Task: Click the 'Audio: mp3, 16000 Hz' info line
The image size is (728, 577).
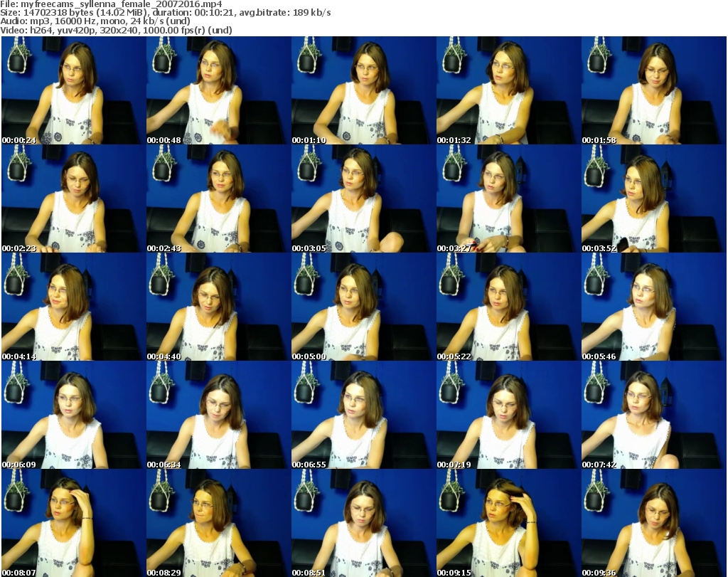Action: (95, 21)
